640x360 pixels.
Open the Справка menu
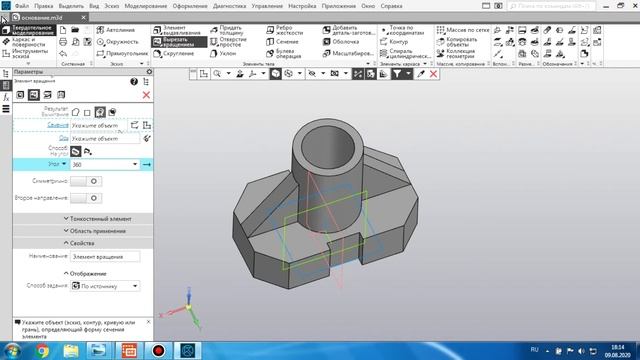pos(391,6)
